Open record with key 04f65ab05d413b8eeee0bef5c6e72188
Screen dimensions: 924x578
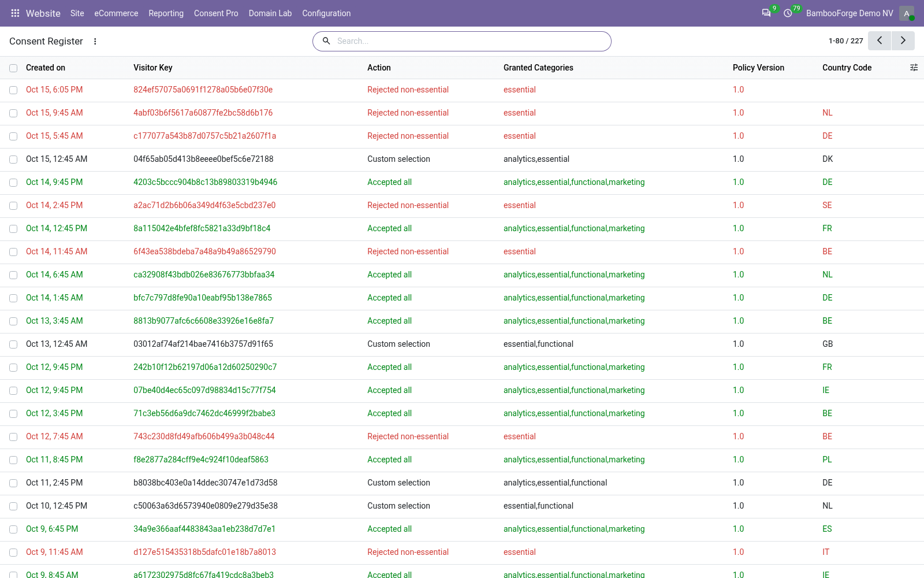click(203, 159)
